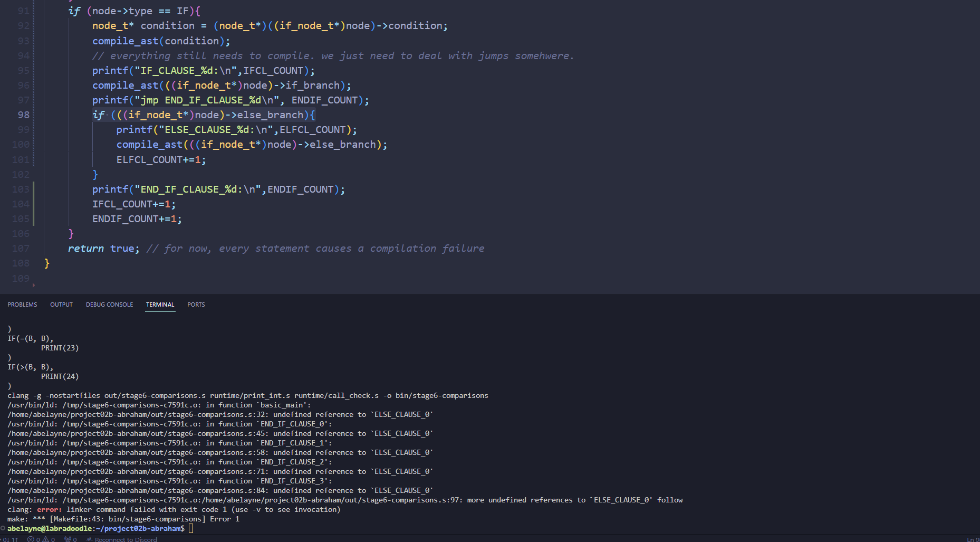Click line number 107 in the gutter
The height and width of the screenshot is (542, 980).
click(21, 248)
